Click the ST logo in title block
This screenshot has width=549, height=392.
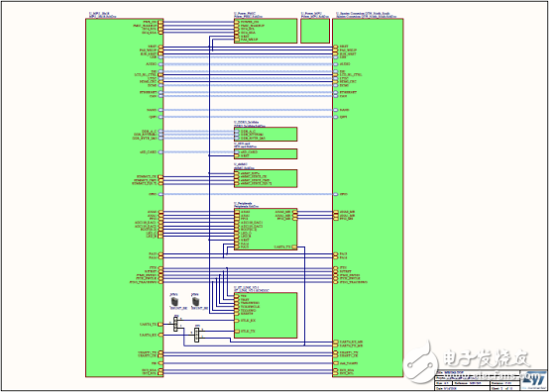pyautogui.click(x=533, y=380)
